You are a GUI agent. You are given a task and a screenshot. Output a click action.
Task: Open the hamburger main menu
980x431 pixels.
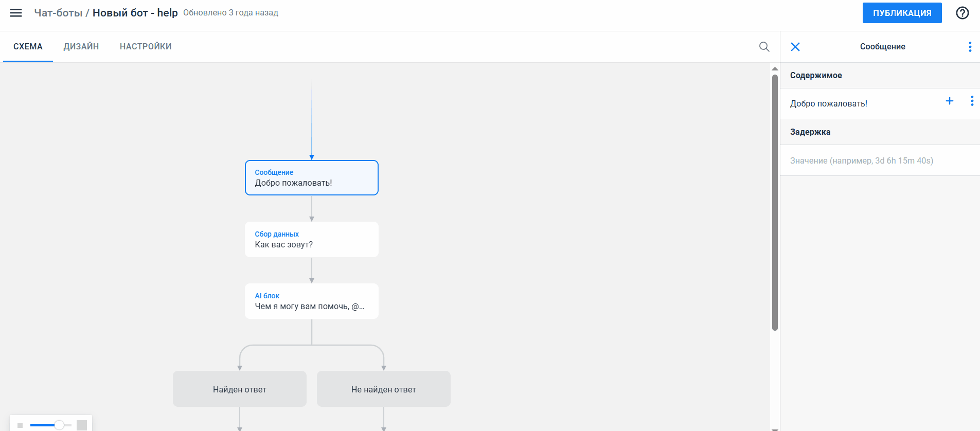pyautogui.click(x=16, y=13)
